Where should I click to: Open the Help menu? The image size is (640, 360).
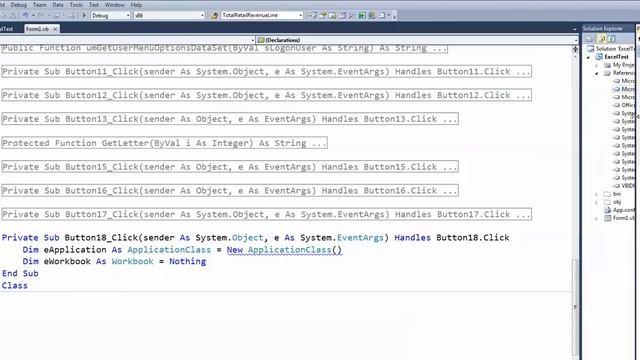coord(136,5)
